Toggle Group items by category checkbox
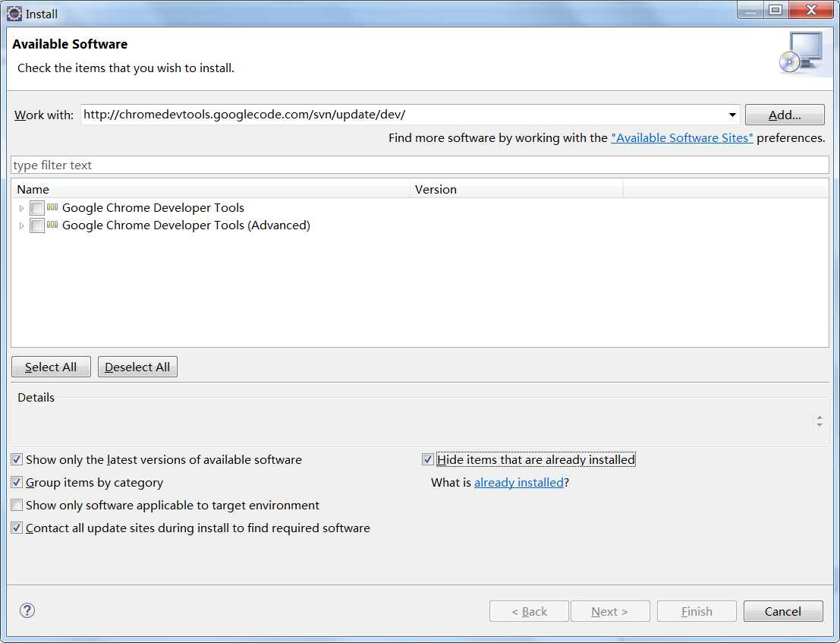The height and width of the screenshot is (643, 840). click(17, 482)
